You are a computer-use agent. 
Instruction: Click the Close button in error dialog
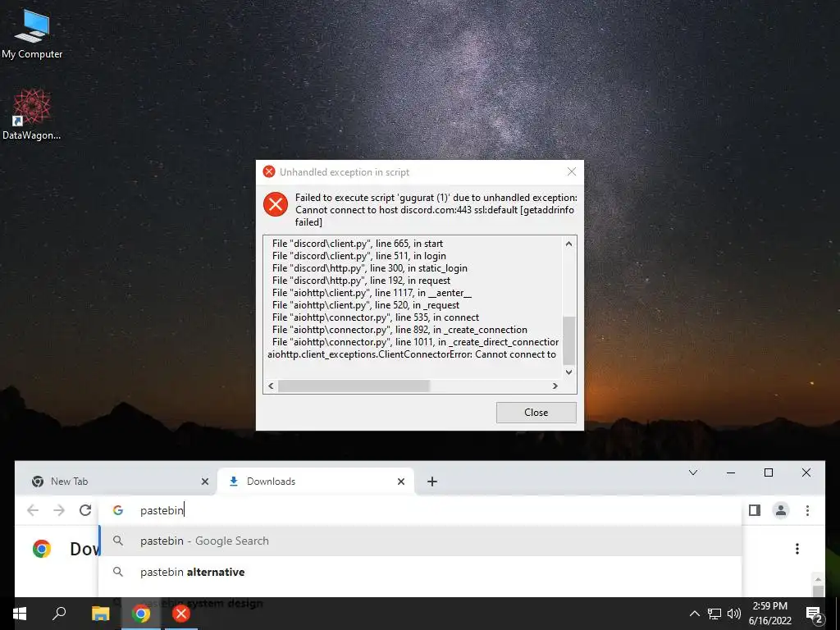(536, 413)
